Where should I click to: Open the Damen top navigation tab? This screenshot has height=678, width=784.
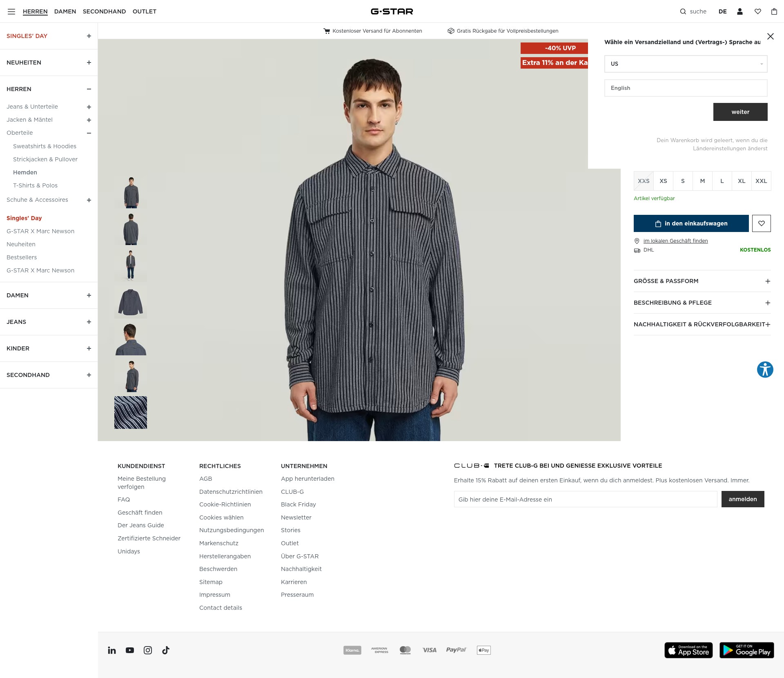(x=65, y=11)
